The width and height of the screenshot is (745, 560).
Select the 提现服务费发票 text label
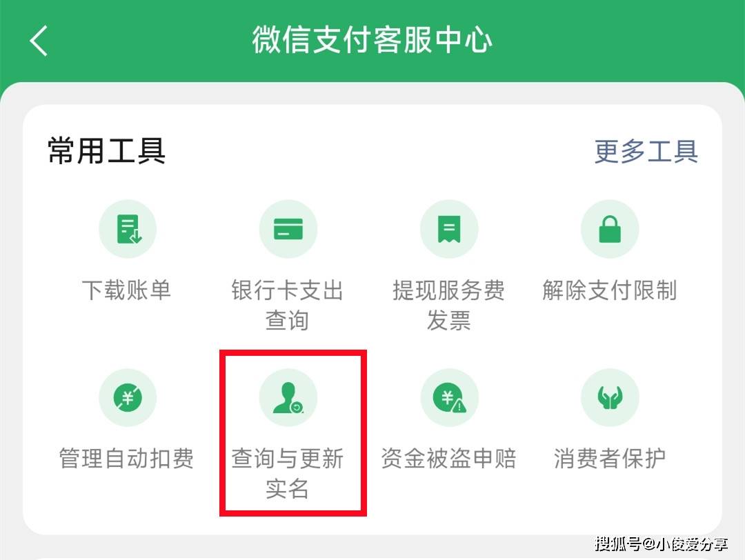(x=448, y=305)
